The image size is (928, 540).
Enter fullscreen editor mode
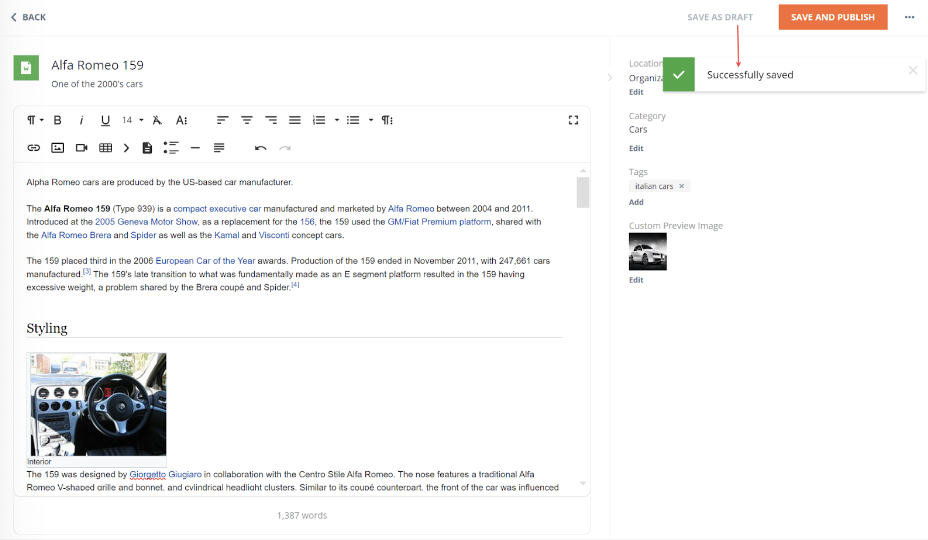point(573,120)
